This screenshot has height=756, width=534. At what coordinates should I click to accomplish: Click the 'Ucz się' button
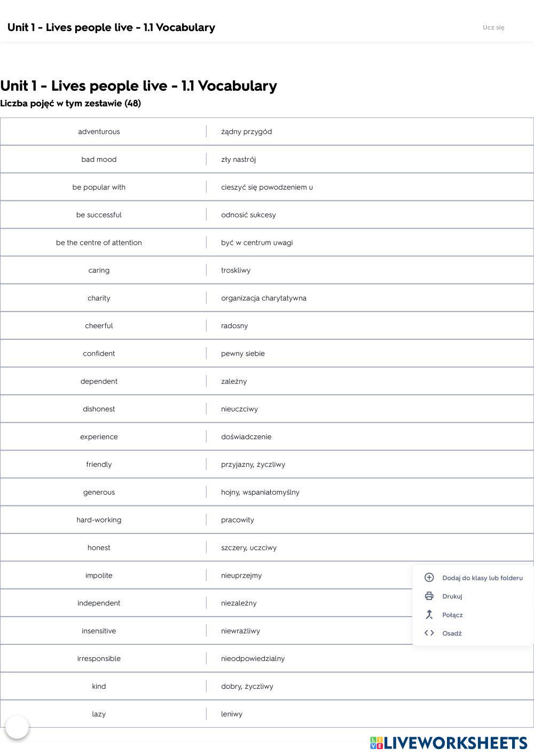(x=493, y=27)
